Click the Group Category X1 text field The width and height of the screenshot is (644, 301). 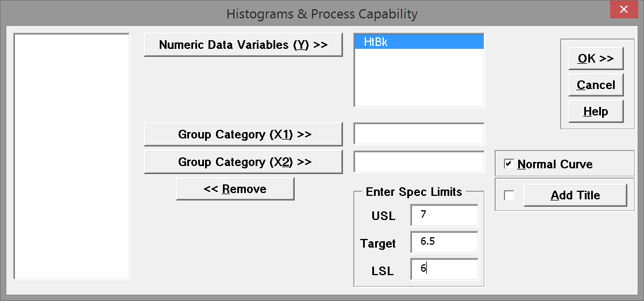pos(419,134)
